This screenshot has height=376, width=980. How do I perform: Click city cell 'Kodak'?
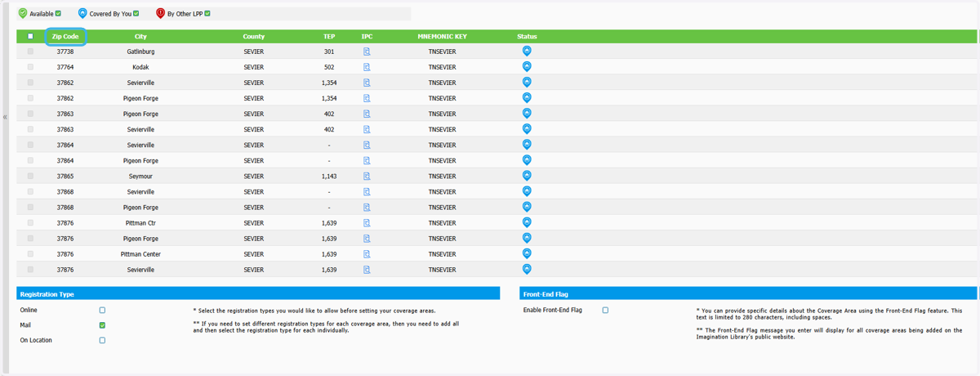point(140,67)
